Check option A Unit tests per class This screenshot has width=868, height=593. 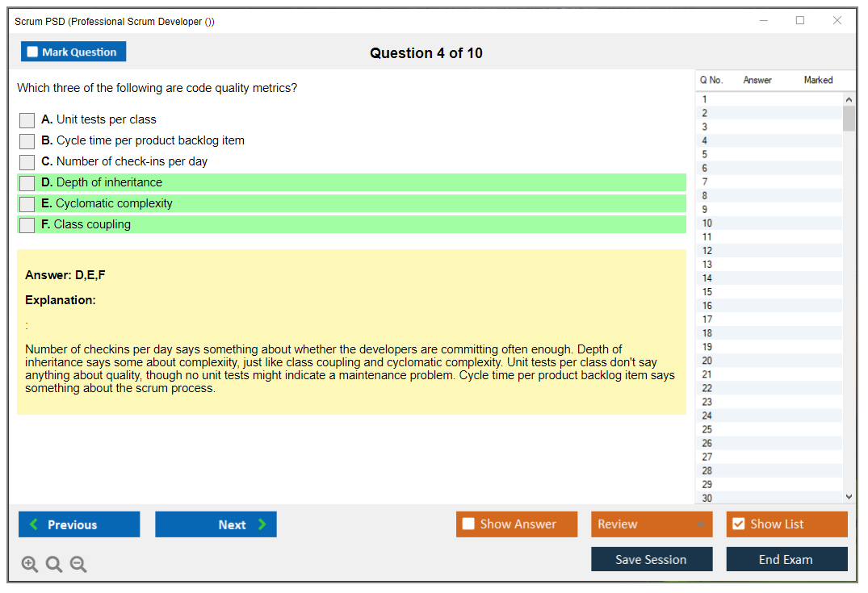tap(27, 120)
